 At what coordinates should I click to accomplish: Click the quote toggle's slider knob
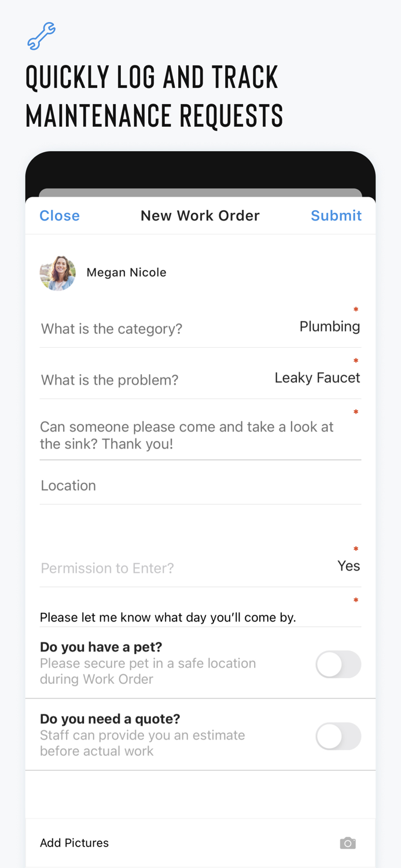click(x=329, y=736)
